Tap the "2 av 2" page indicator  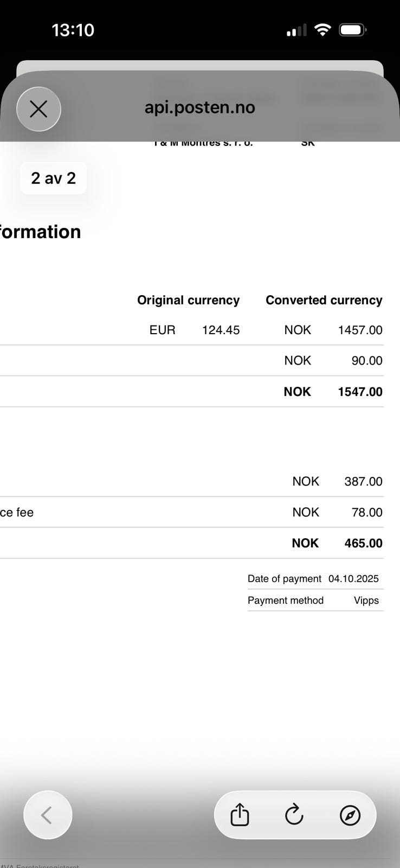tap(53, 178)
